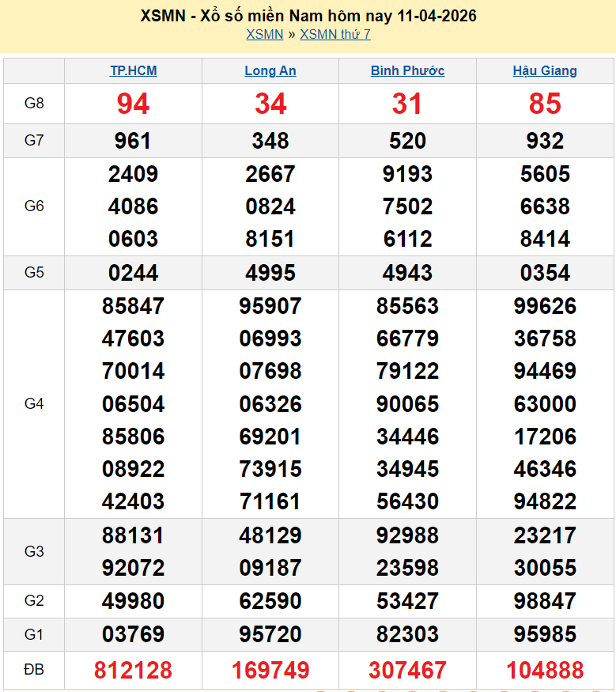Open the XSMN breadcrumb link
The height and width of the screenshot is (692, 616).
point(264,34)
